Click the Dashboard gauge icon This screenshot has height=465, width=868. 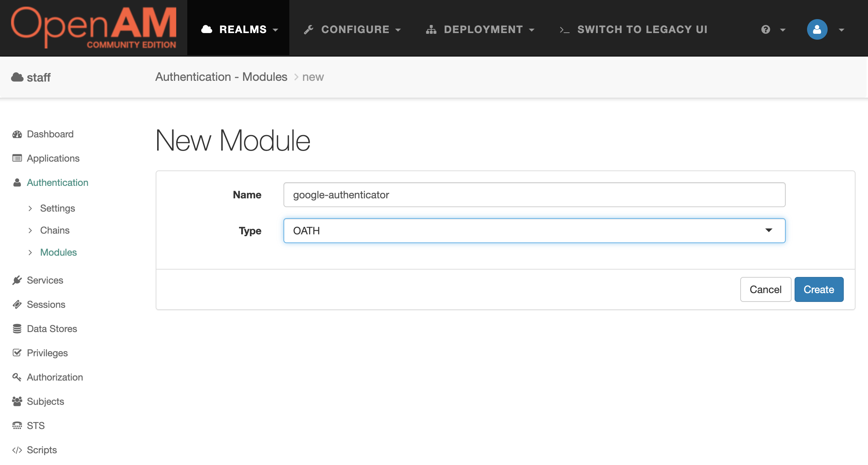17,134
